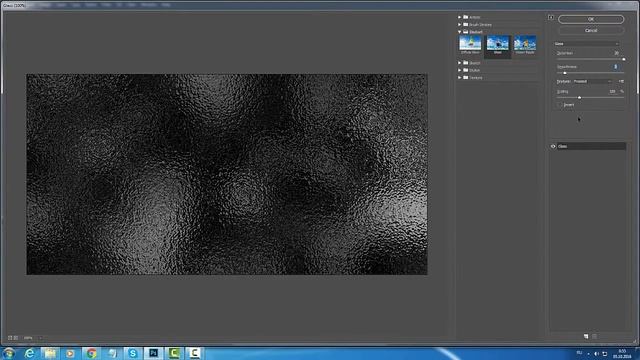640x360 pixels.
Task: Click the volume icon in the system tray
Action: 596,354
